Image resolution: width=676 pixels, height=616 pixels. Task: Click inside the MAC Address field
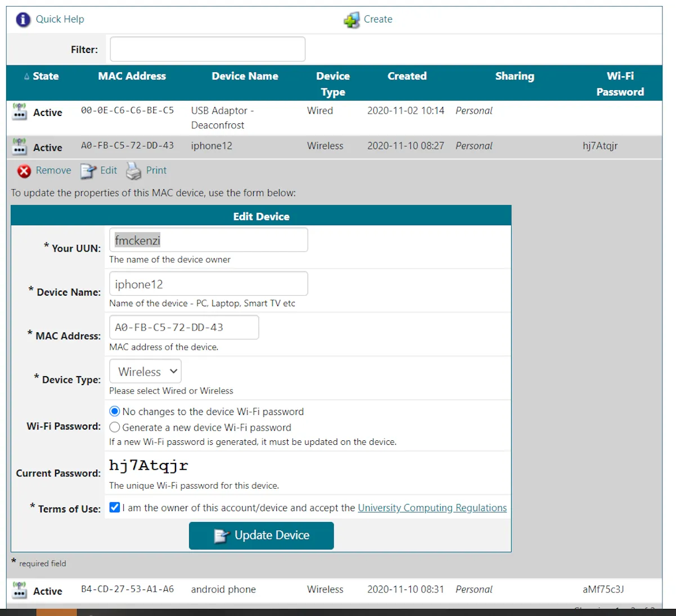click(x=183, y=327)
